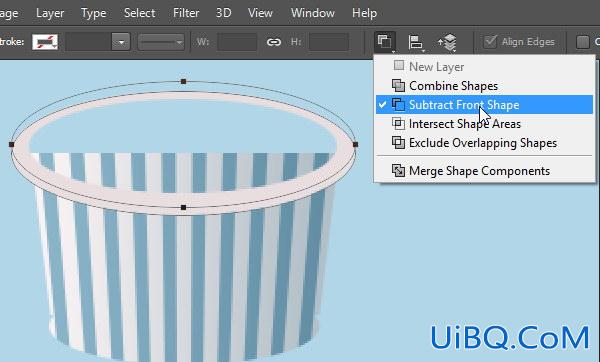Click the top anchor point of ellipse
The height and width of the screenshot is (362, 600).
(183, 82)
